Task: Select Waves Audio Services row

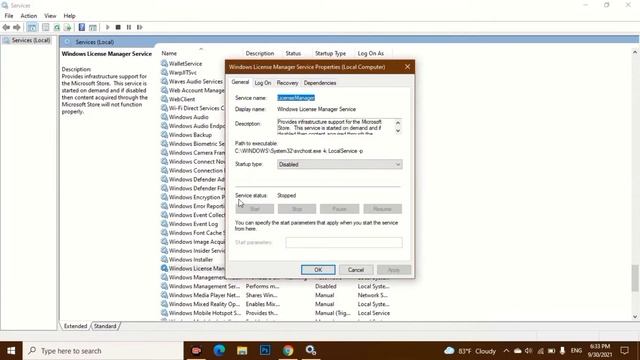Action: [x=196, y=81]
